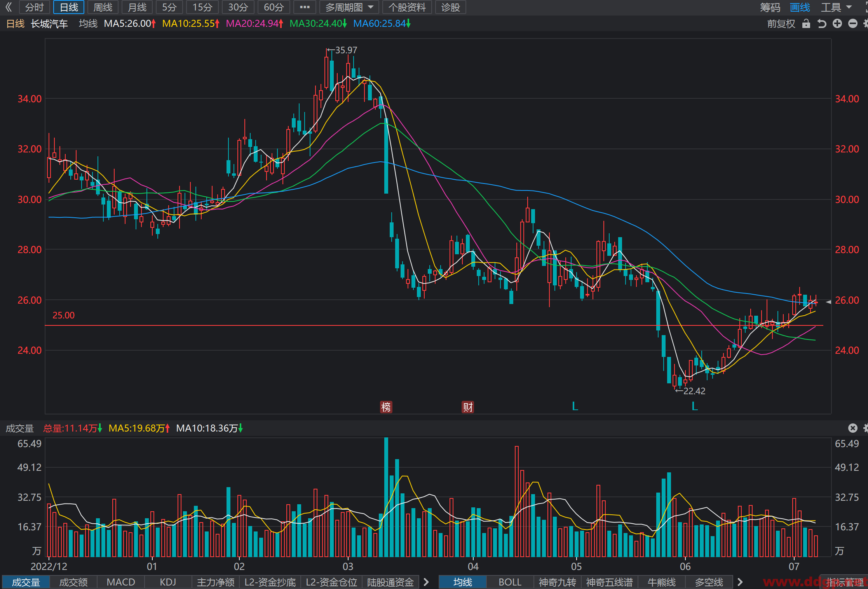
Task: Click the undo arrow icon in chart header
Action: 822,24
